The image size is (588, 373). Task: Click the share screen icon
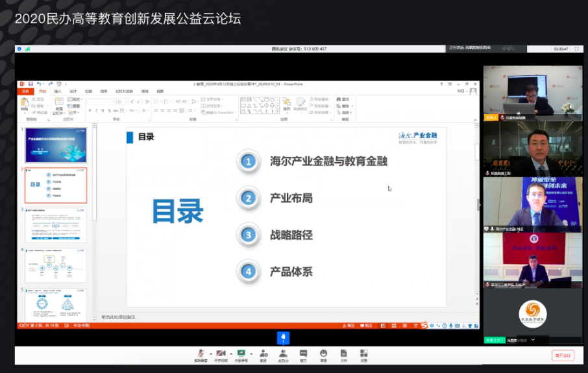coord(241,354)
